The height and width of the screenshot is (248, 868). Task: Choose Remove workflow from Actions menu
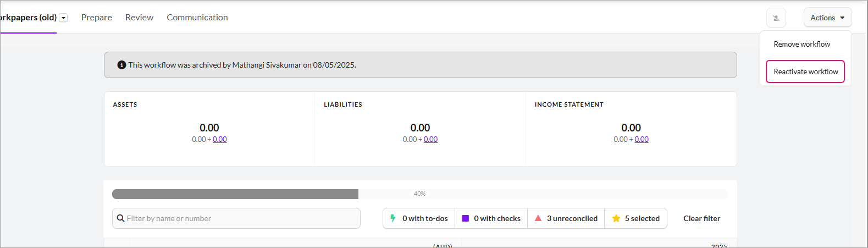point(801,44)
